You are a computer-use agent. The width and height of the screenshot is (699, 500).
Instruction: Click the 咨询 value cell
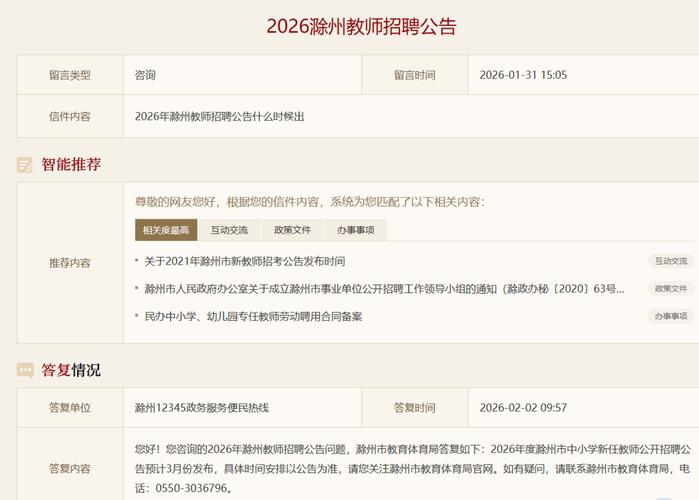[x=243, y=75]
